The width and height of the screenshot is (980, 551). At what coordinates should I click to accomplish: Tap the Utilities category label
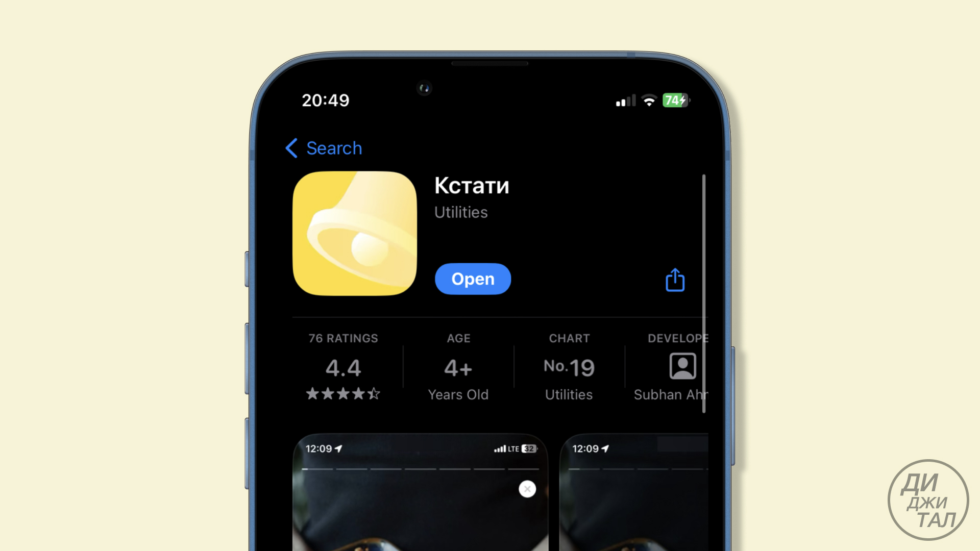pos(461,213)
